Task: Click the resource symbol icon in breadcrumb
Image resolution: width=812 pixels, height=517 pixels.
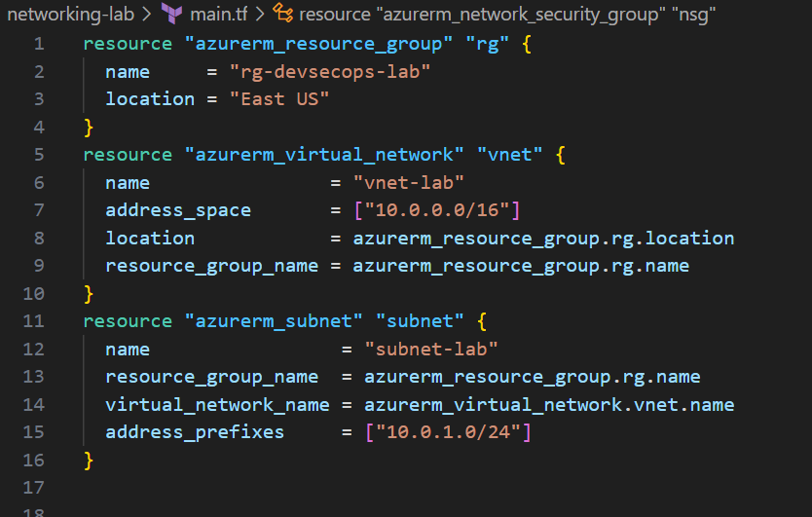Action: 282,13
